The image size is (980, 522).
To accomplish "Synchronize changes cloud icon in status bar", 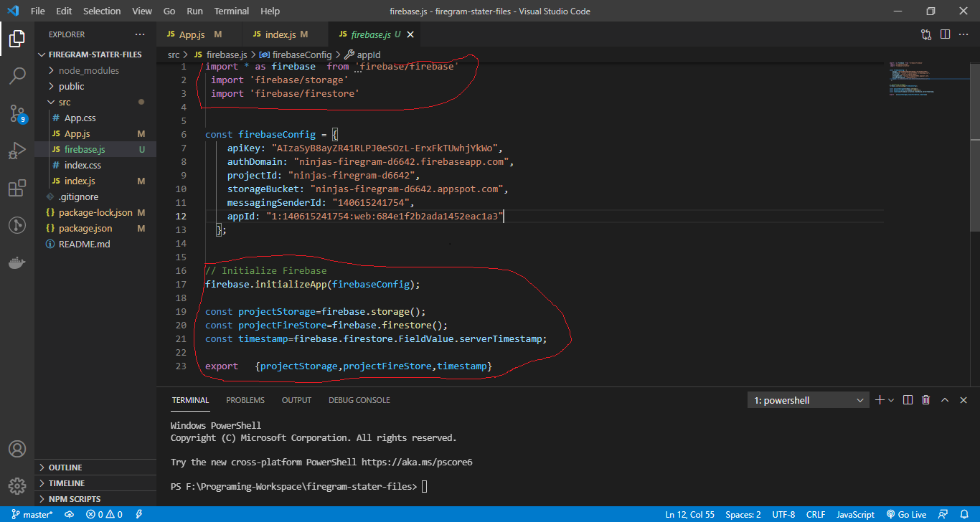I will point(70,515).
